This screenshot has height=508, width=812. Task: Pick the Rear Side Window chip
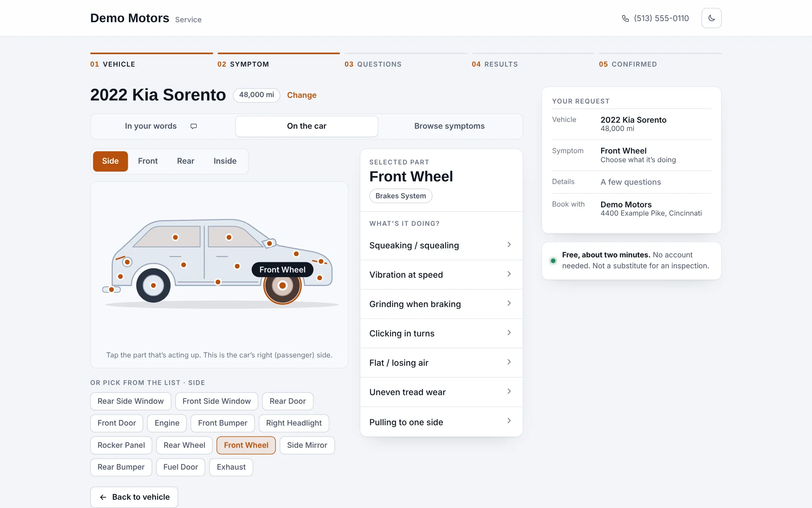pos(130,401)
